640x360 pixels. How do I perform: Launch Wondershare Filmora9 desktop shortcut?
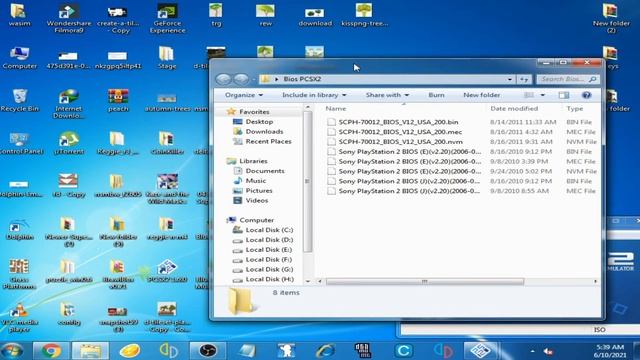tap(69, 18)
